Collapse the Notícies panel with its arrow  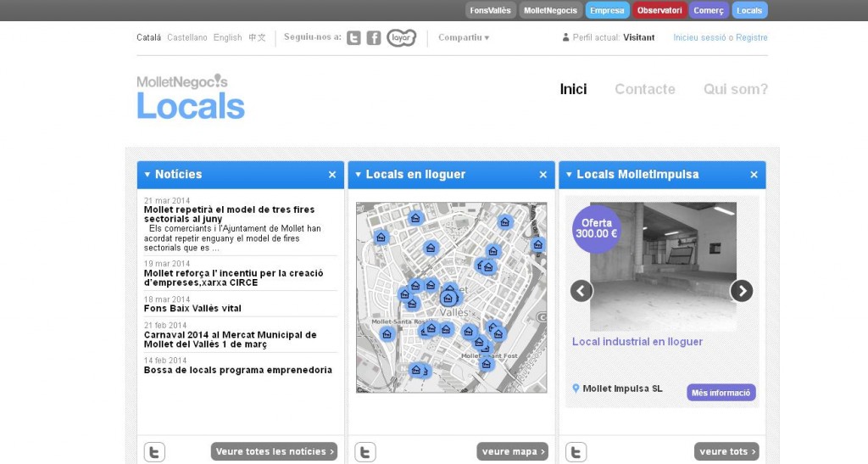click(x=147, y=175)
